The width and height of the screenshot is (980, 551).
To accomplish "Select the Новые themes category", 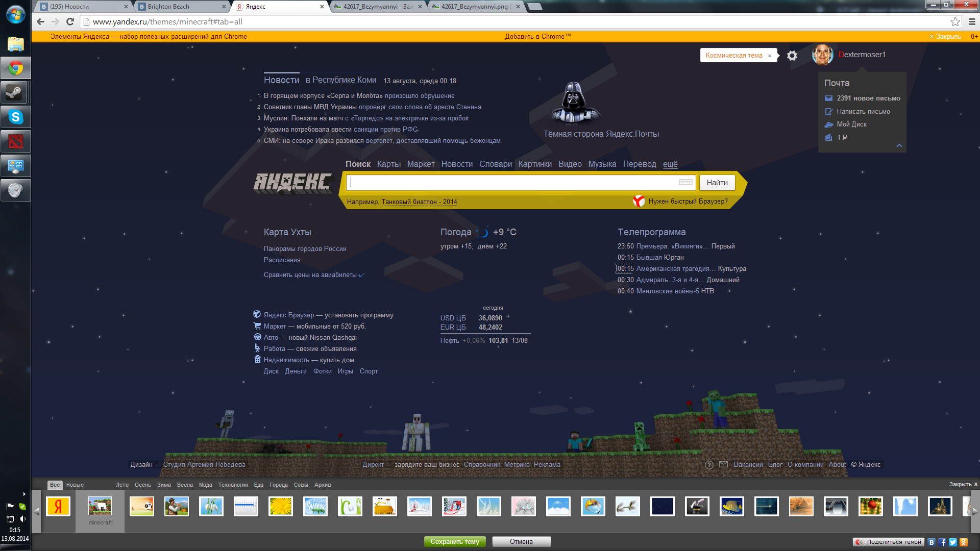I will coord(75,485).
